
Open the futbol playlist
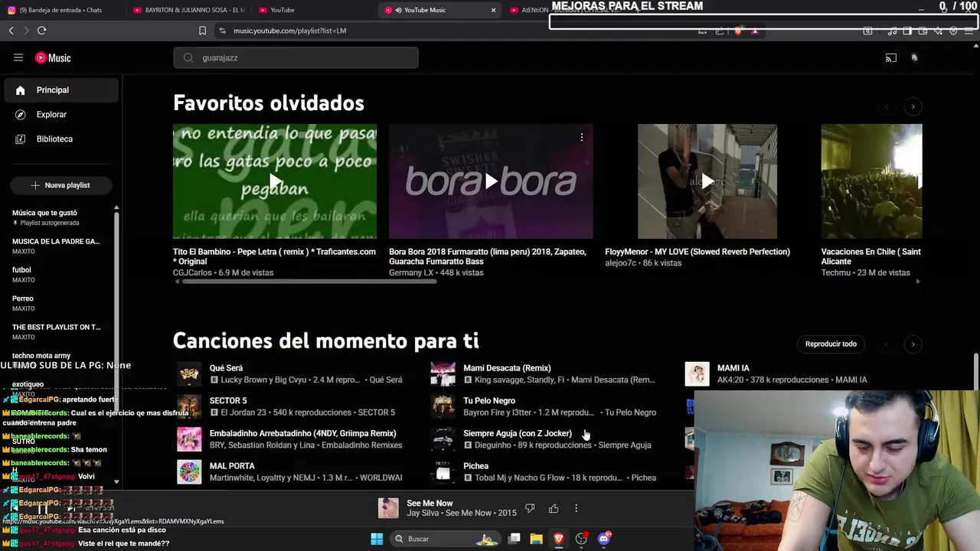tap(57, 274)
